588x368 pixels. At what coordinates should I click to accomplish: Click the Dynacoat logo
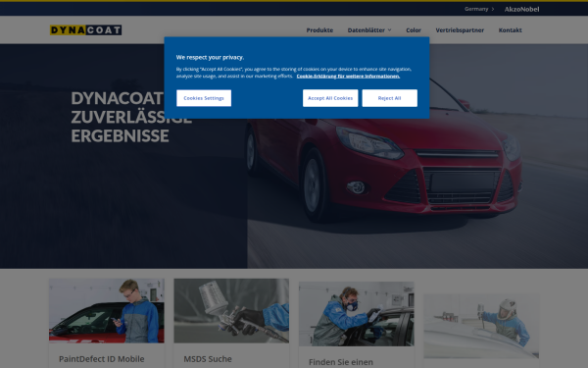point(86,30)
